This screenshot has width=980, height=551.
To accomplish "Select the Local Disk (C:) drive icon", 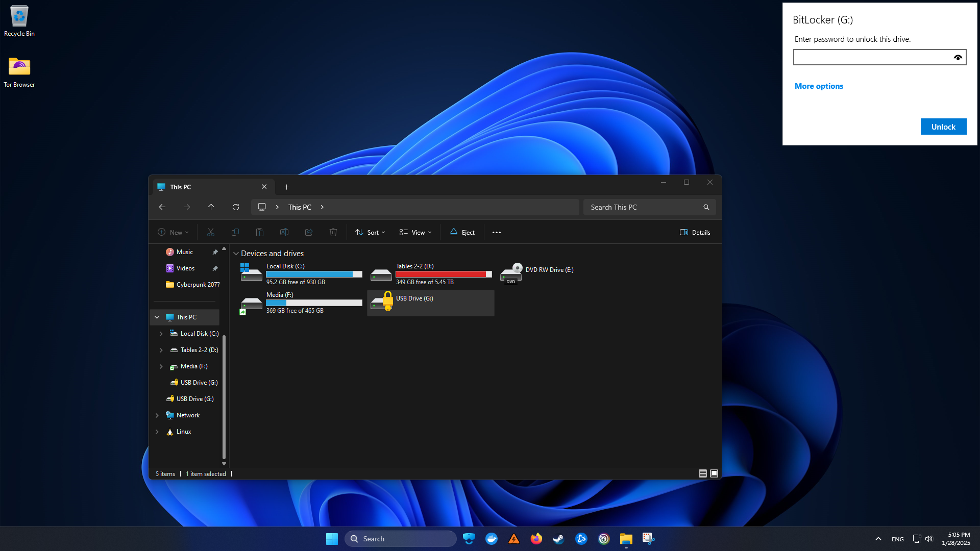I will 251,272.
